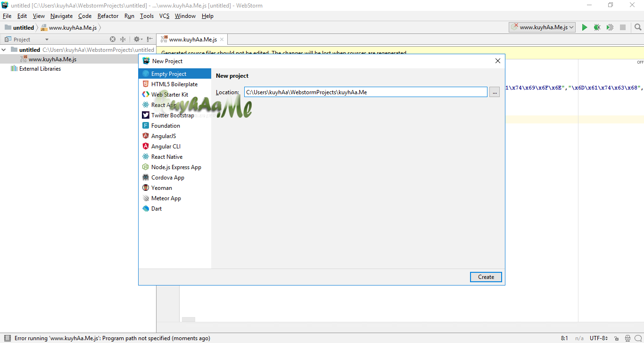Start debugging with the bug icon
Screen dimensions: 644x343
tap(597, 27)
